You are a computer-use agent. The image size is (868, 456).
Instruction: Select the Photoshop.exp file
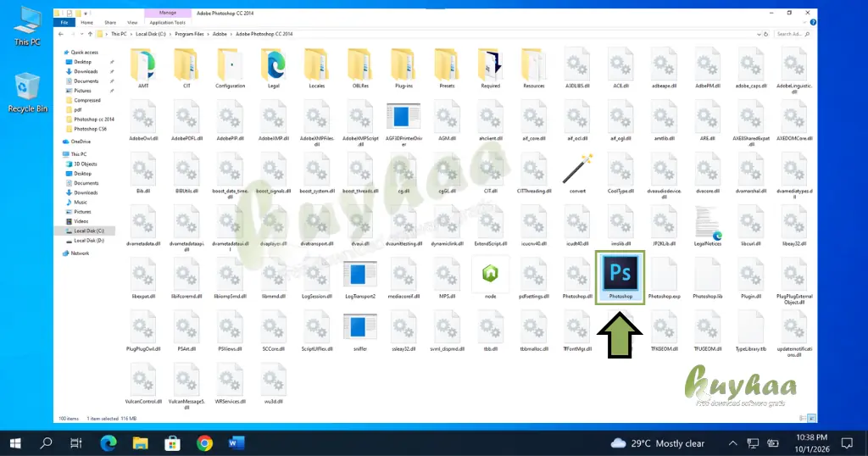[x=664, y=279]
